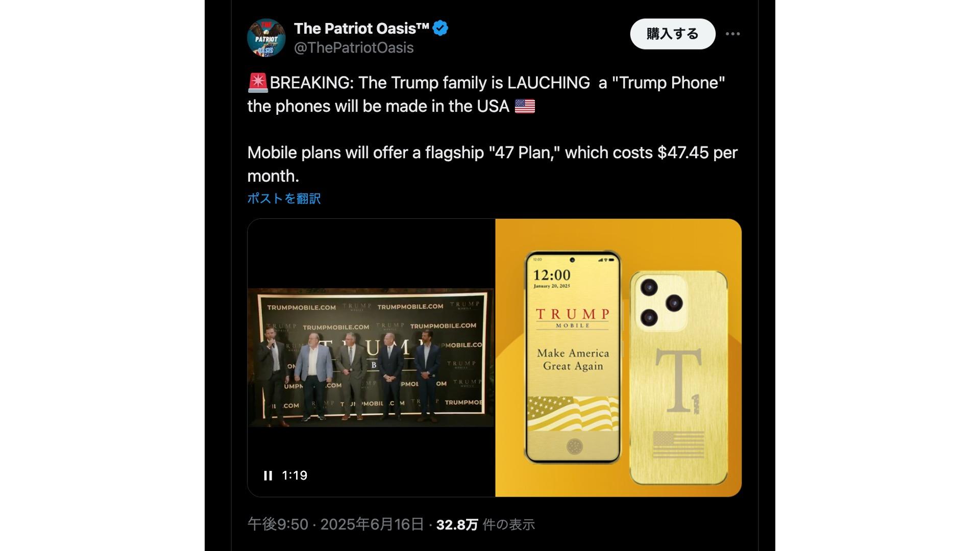980x551 pixels.
Task: Open The Patriot Oasis profile avatar
Action: click(x=266, y=38)
